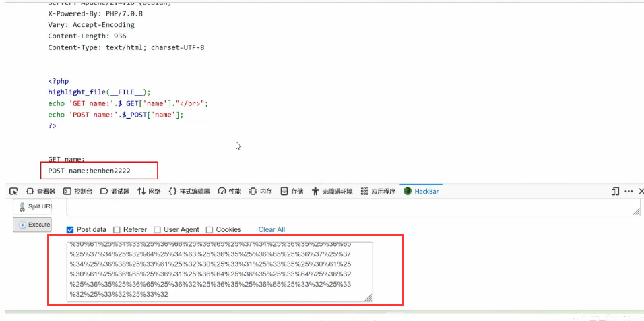The image size is (644, 321).
Task: Uncheck the Post data checkbox
Action: (71, 230)
